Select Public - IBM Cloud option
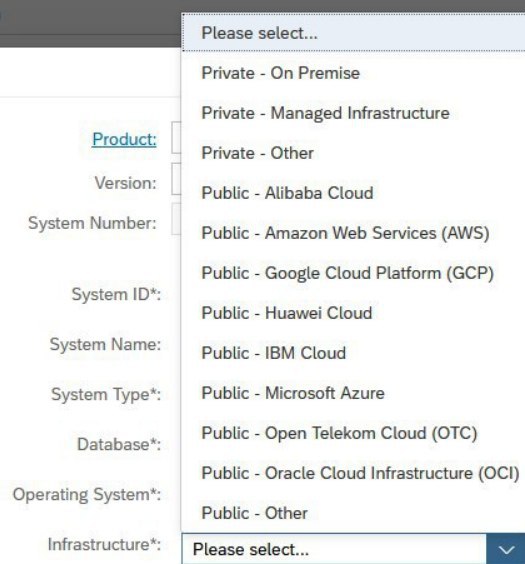 [x=353, y=352]
